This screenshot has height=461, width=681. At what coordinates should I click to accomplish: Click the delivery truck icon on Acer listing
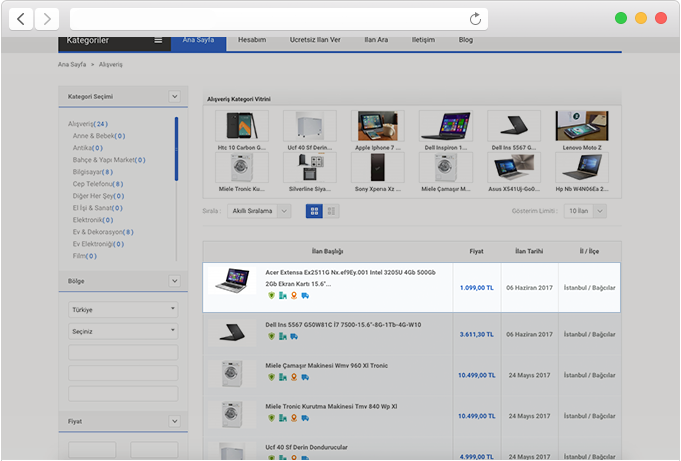(304, 295)
